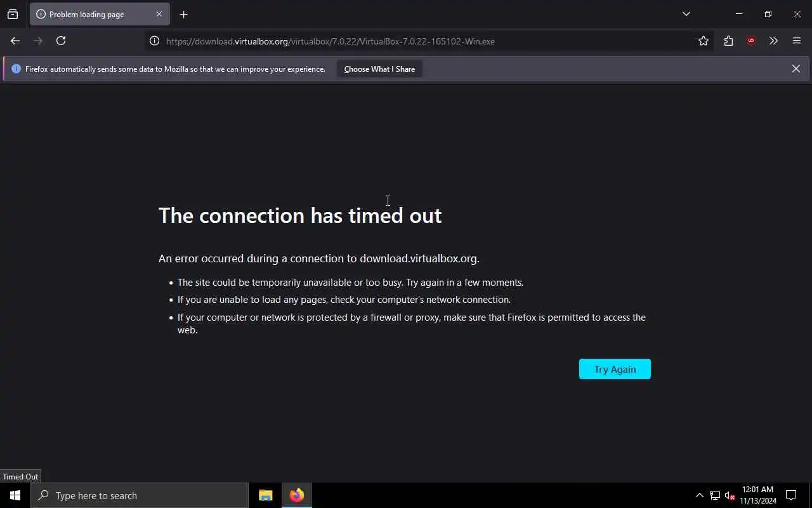Click bullet about checking network connection
The image size is (812, 508).
[344, 300]
